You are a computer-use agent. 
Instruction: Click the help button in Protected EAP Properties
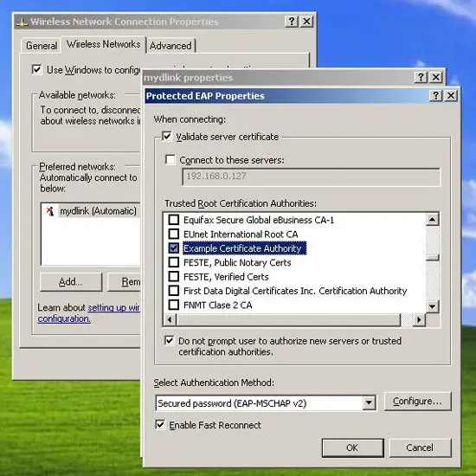(435, 96)
